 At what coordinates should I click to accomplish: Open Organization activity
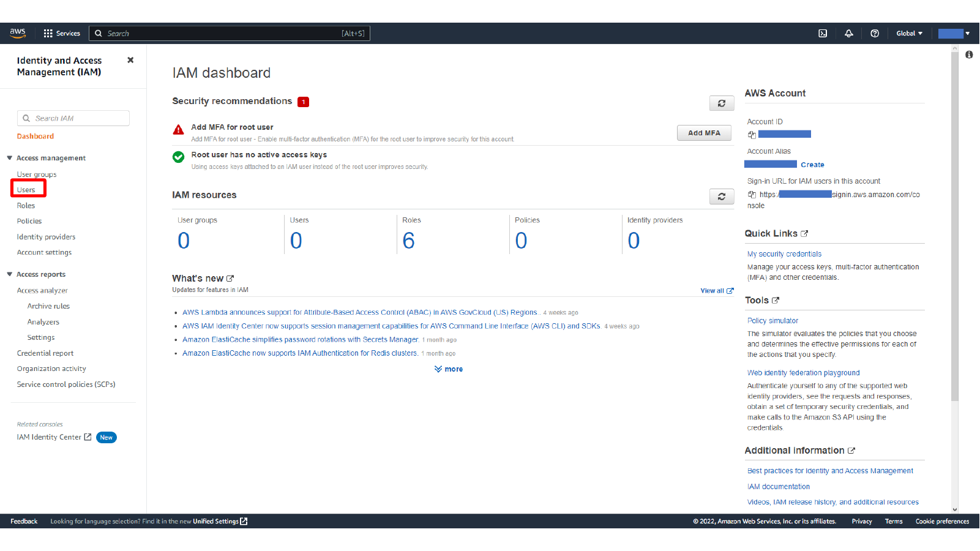tap(51, 369)
